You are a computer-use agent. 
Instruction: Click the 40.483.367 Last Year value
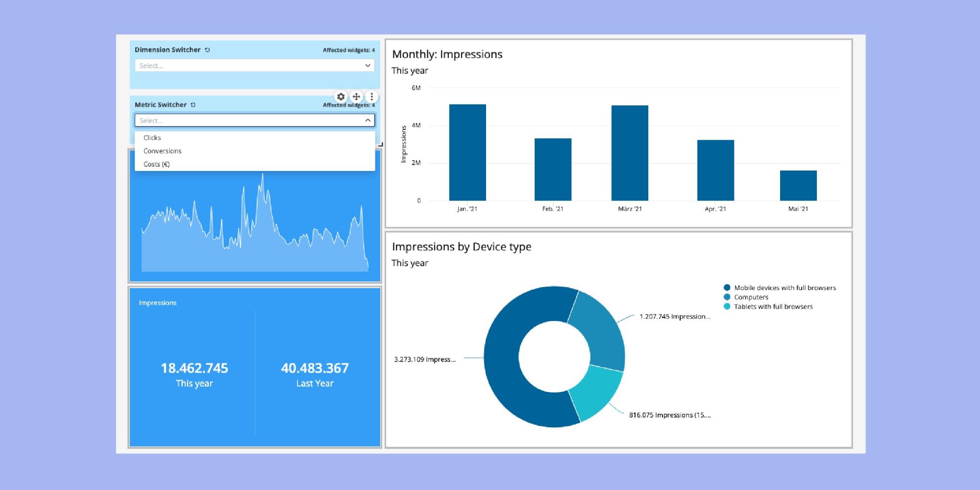[x=315, y=368]
